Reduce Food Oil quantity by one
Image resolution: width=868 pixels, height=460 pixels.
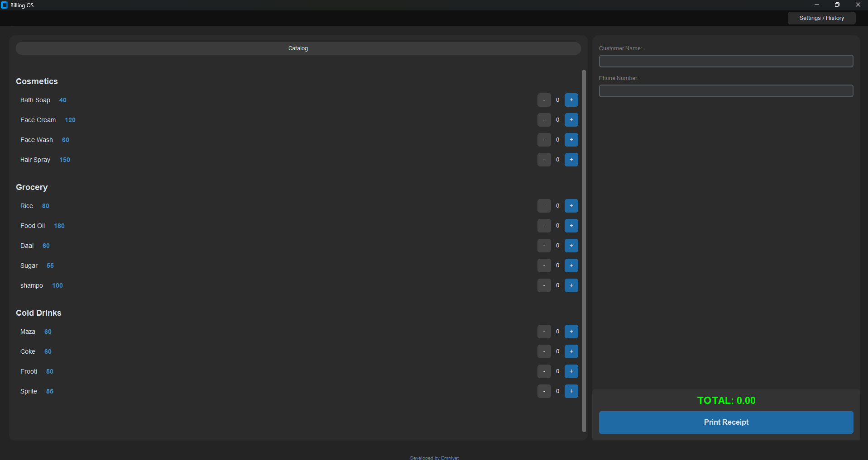tap(544, 226)
